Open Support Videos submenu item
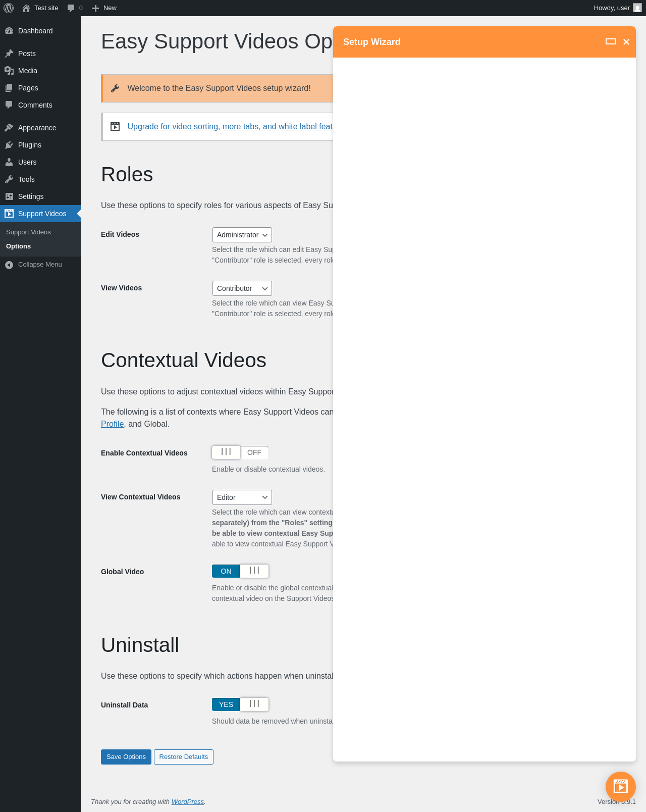Screen dimensions: 646x812 click(28, 232)
